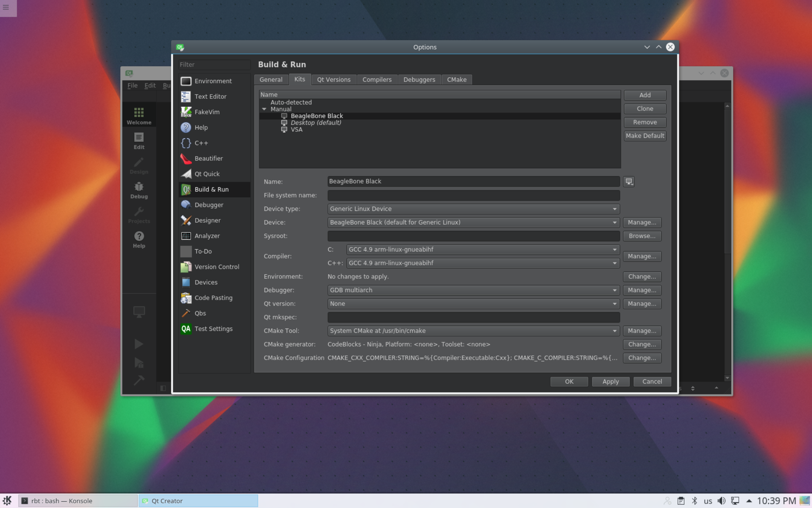Click the Qt mkspec input field
This screenshot has width=812, height=508.
click(474, 317)
